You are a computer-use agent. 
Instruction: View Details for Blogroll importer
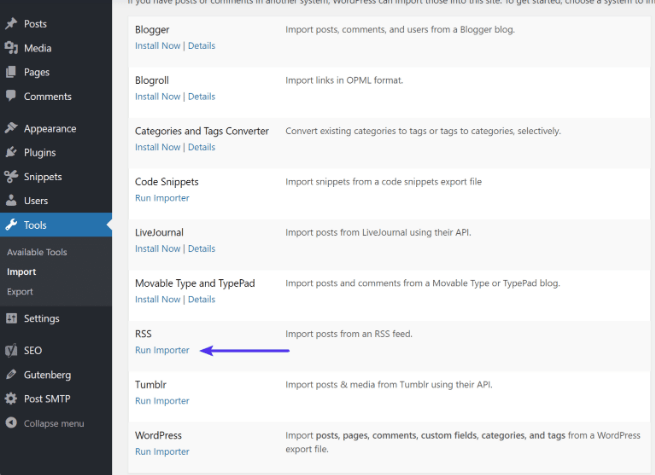point(202,97)
